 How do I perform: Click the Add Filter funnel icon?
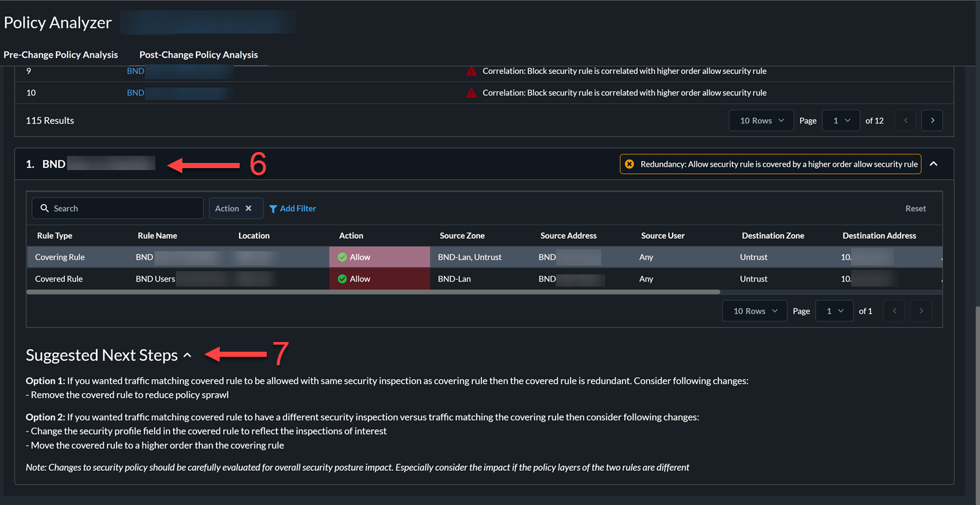coord(273,209)
